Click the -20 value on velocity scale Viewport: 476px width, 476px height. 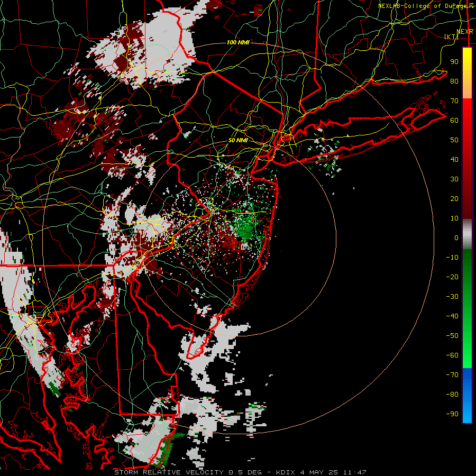pyautogui.click(x=452, y=277)
